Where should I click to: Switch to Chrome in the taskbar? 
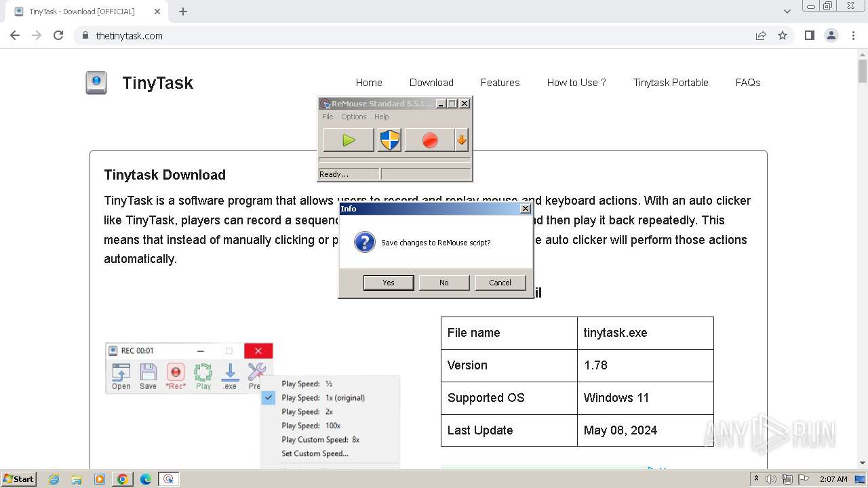123,479
